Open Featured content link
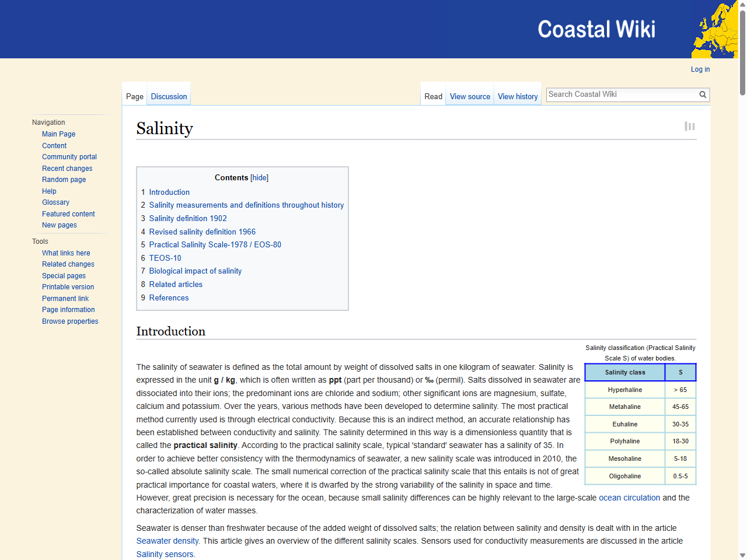The height and width of the screenshot is (560, 747). (68, 214)
